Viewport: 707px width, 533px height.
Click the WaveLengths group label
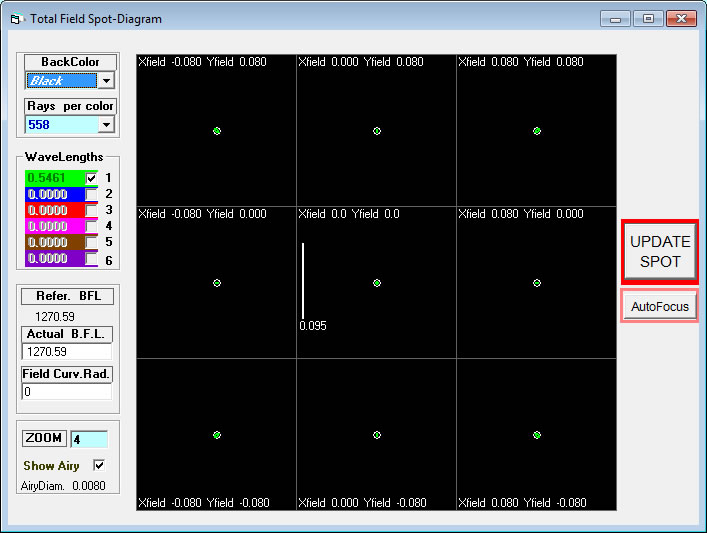[x=64, y=157]
